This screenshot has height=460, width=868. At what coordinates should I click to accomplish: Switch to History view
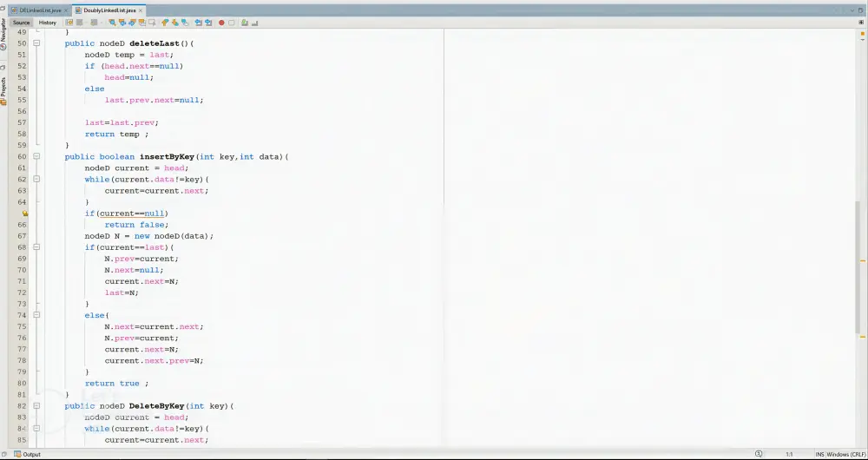[x=47, y=23]
